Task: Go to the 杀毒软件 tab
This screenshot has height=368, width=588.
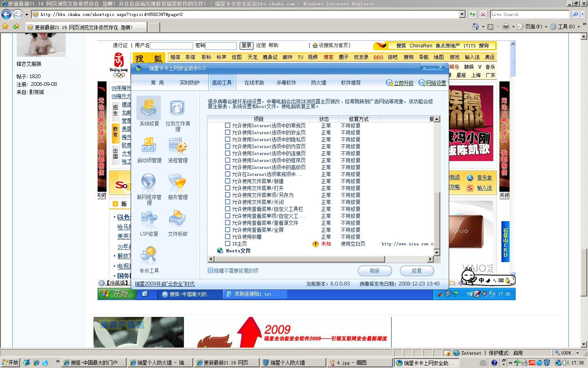Action: (x=286, y=83)
